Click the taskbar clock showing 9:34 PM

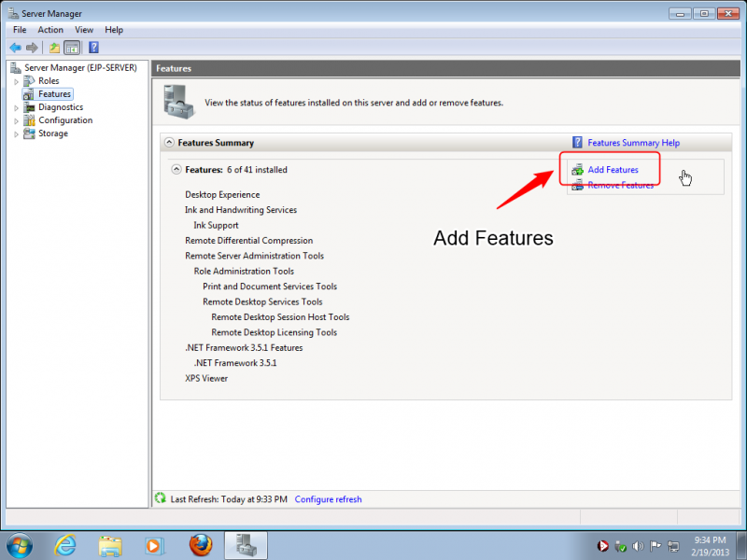click(x=710, y=546)
